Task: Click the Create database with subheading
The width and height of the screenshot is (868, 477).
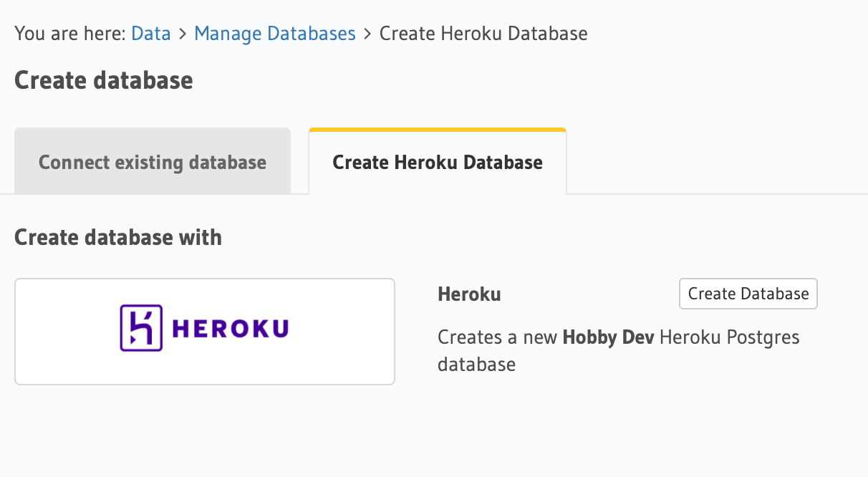Action: [118, 237]
